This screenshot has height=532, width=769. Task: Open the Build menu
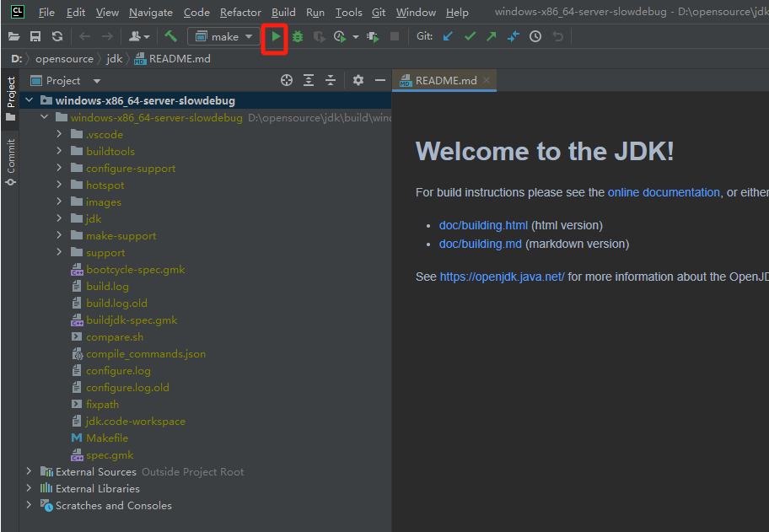click(283, 13)
